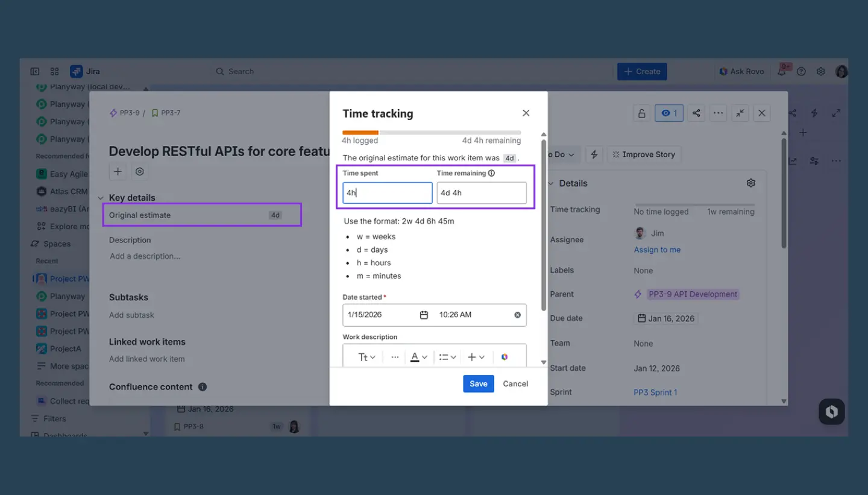Collapse the Key details section
The image size is (868, 495).
point(101,197)
